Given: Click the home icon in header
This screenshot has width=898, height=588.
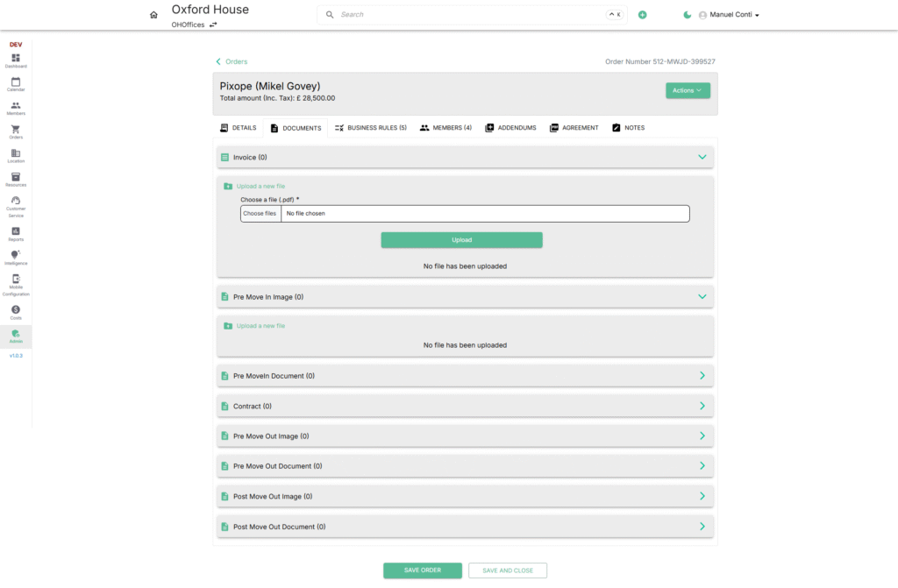Looking at the screenshot, I should [x=154, y=15].
